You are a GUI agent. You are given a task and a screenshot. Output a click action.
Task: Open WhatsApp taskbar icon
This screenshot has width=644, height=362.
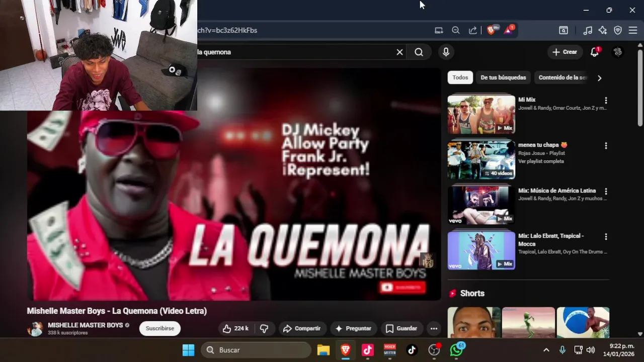point(457,350)
